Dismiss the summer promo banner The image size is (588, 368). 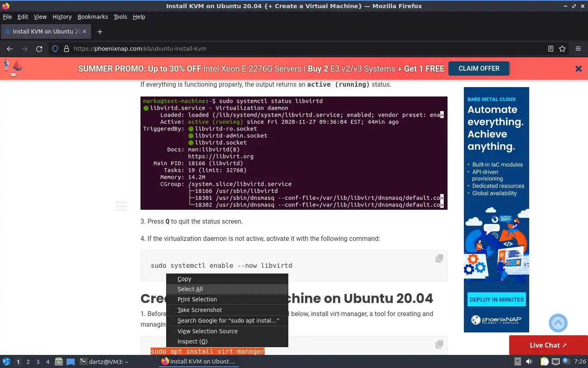pos(579,69)
